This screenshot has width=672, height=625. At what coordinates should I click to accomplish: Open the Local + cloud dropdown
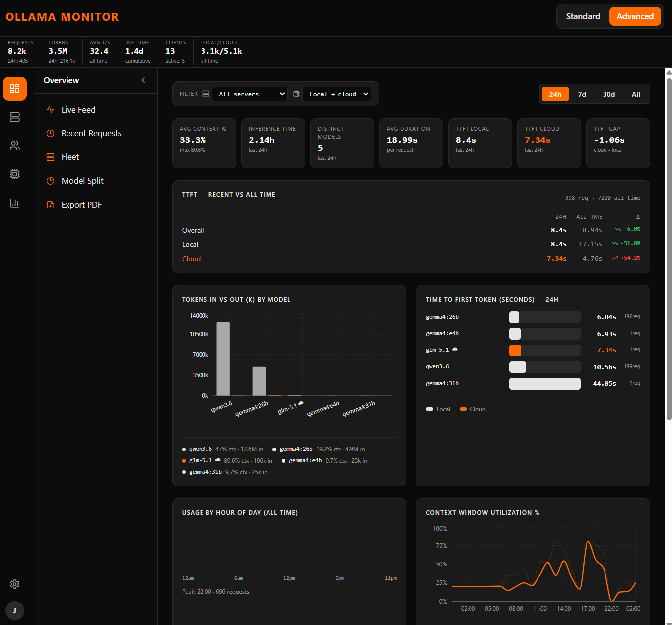pyautogui.click(x=336, y=94)
